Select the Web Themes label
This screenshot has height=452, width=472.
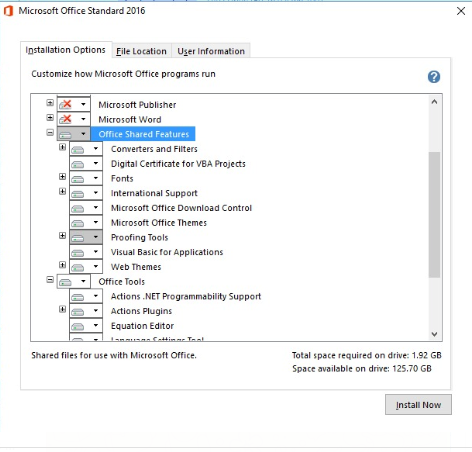(136, 267)
